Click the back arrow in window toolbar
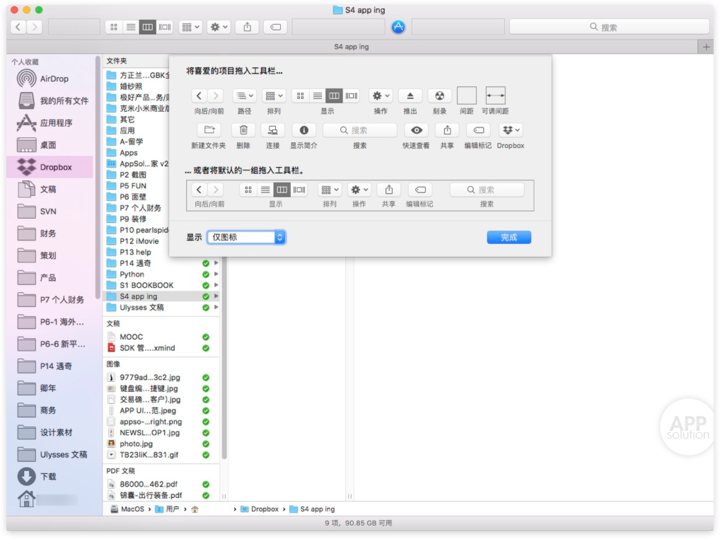 pyautogui.click(x=18, y=27)
